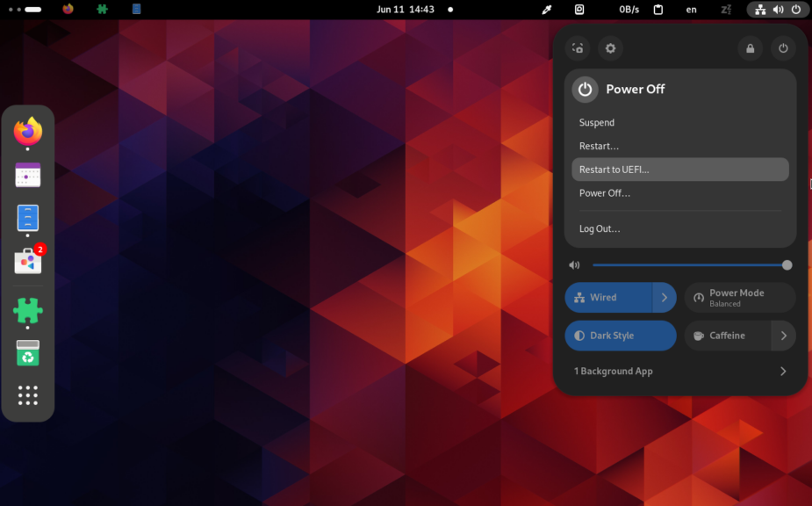
Task: Open Settings with the gear button
Action: [611, 48]
